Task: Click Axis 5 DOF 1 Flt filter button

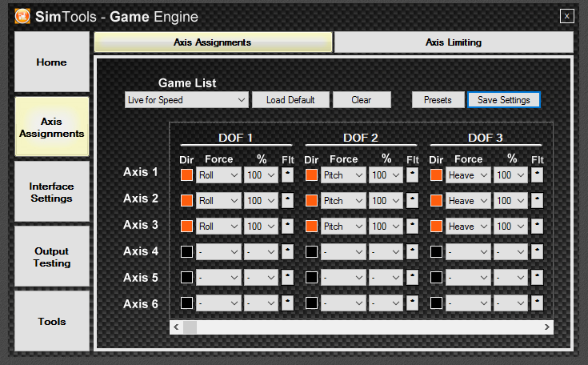Action: pos(288,277)
